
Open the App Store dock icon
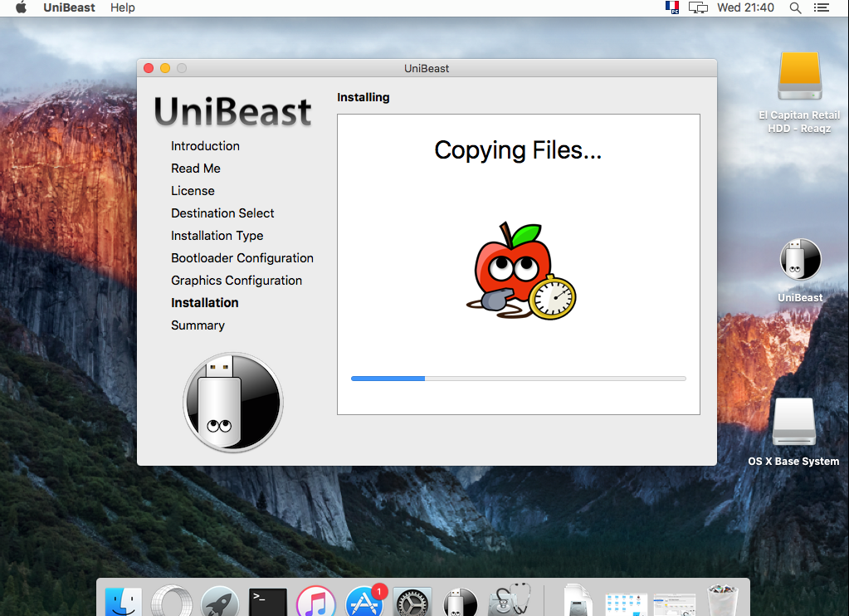click(364, 601)
